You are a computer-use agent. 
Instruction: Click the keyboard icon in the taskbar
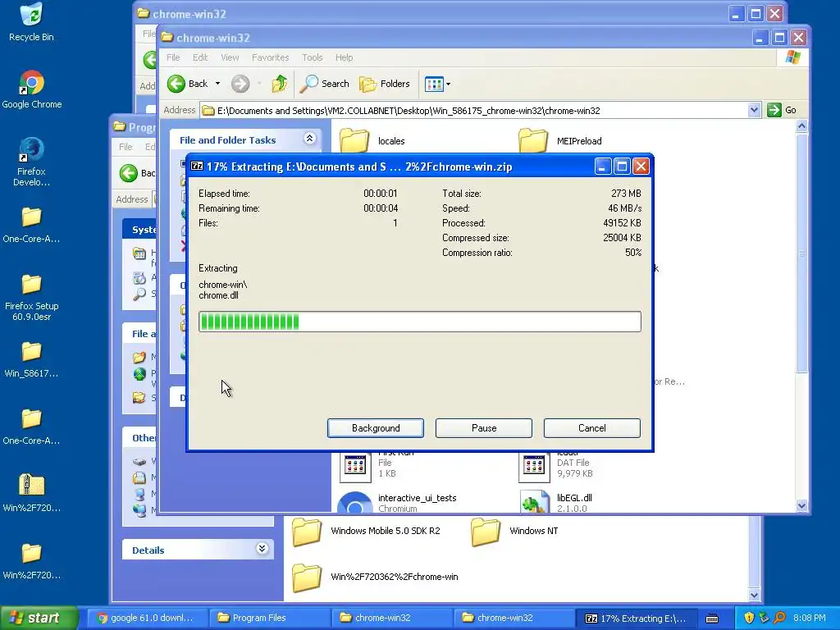pyautogui.click(x=712, y=619)
